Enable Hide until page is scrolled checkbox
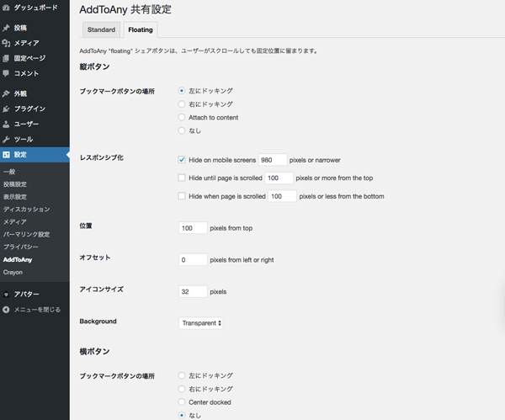This screenshot has width=505, height=420. pos(182,178)
